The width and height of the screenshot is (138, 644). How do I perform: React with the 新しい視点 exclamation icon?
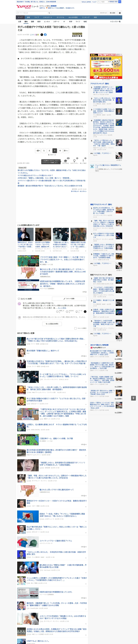coord(83,161)
